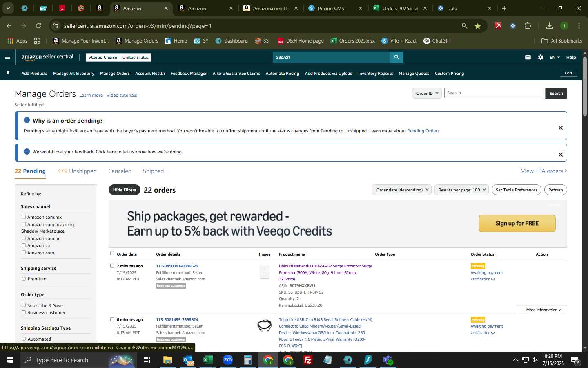Tick the Business customer order type checkbox
Viewport: 588px width, 368px height.
(24, 312)
